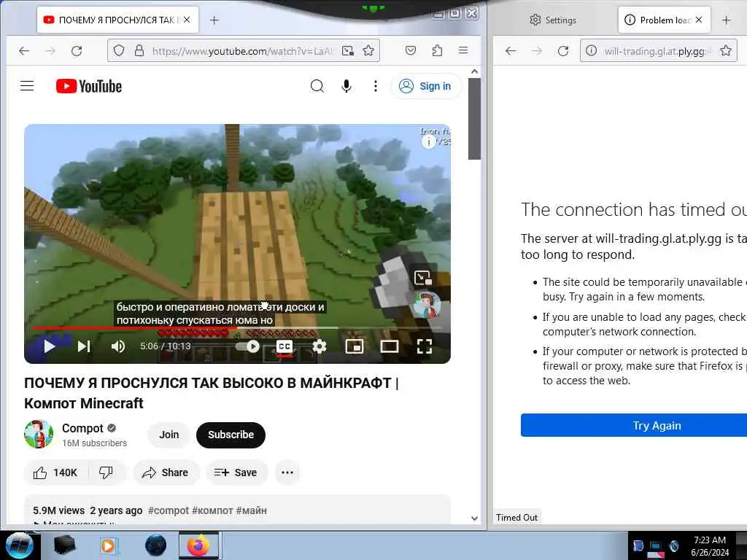Open Firefox application hamburger menu
The image size is (747, 560).
(463, 50)
